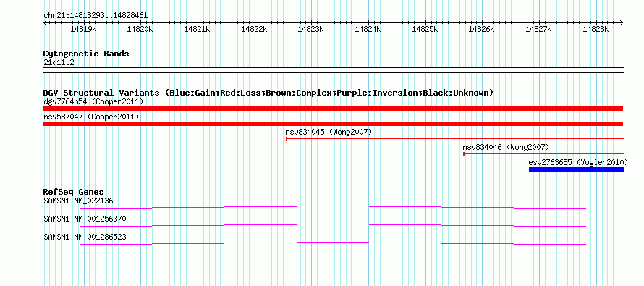Screen dimensions: 644x286
Task: Click the DGV Structural Variants track title
Action: pyautogui.click(x=268, y=93)
